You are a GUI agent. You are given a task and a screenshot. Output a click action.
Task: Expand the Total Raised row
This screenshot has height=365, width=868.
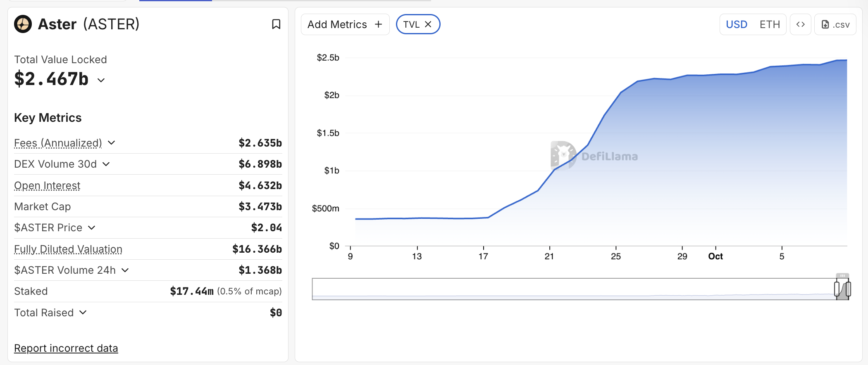click(83, 313)
